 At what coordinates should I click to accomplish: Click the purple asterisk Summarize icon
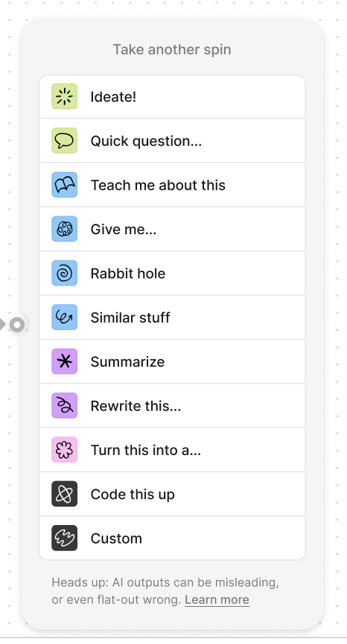(65, 361)
